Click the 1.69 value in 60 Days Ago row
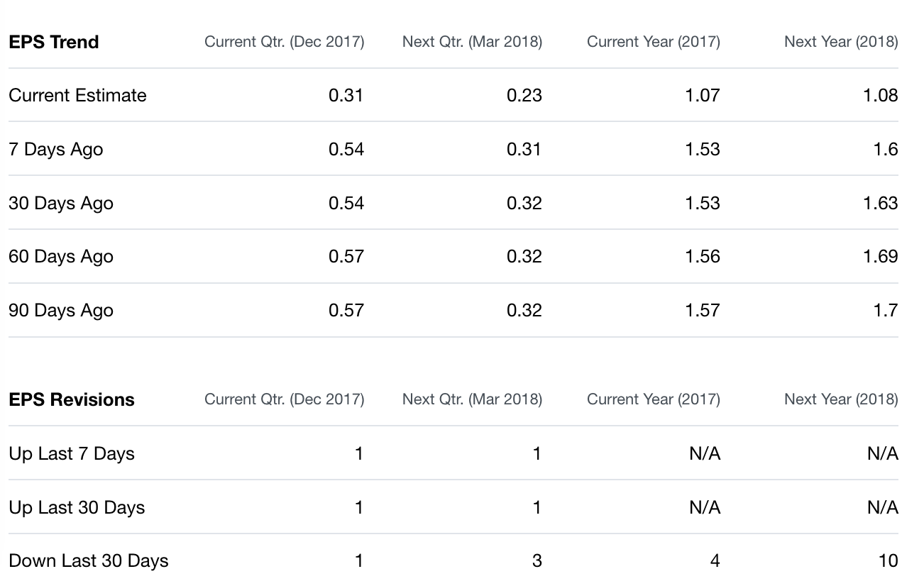The width and height of the screenshot is (924, 586). click(881, 256)
